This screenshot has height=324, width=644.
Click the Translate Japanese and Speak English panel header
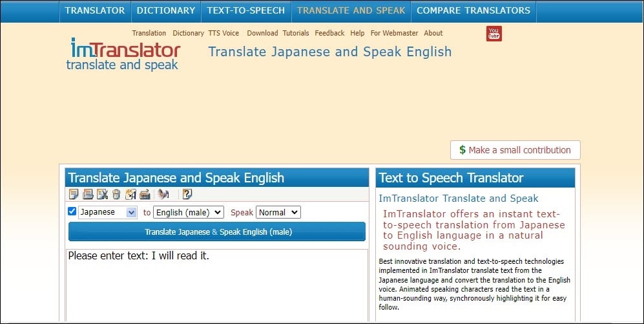click(217, 178)
